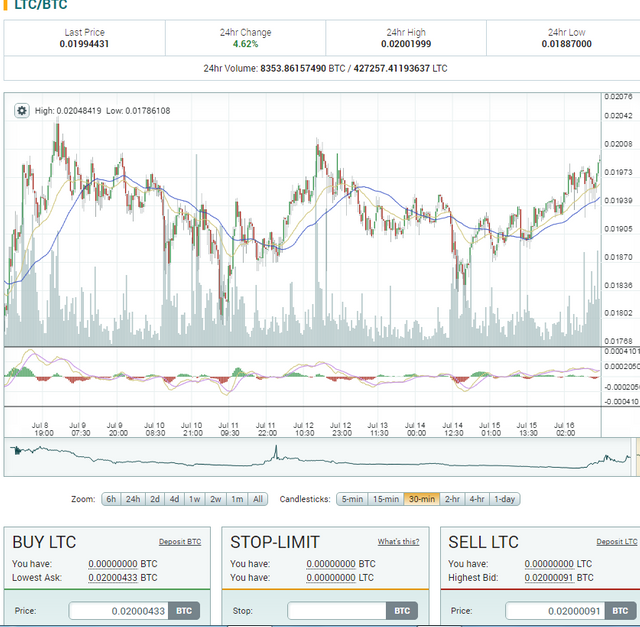Screen dimensions: 640x627
Task: Focus Stop-Limit Stop input field
Action: (x=337, y=611)
